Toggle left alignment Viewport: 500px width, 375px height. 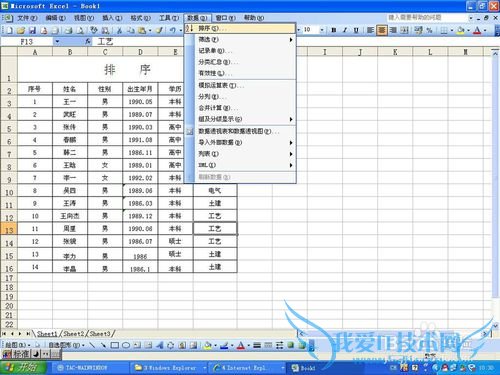click(x=370, y=30)
